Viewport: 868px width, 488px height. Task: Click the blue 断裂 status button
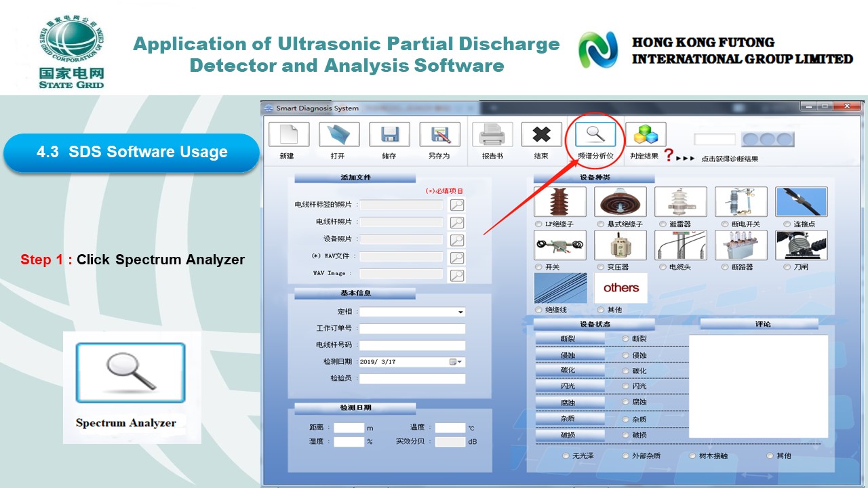coord(570,338)
